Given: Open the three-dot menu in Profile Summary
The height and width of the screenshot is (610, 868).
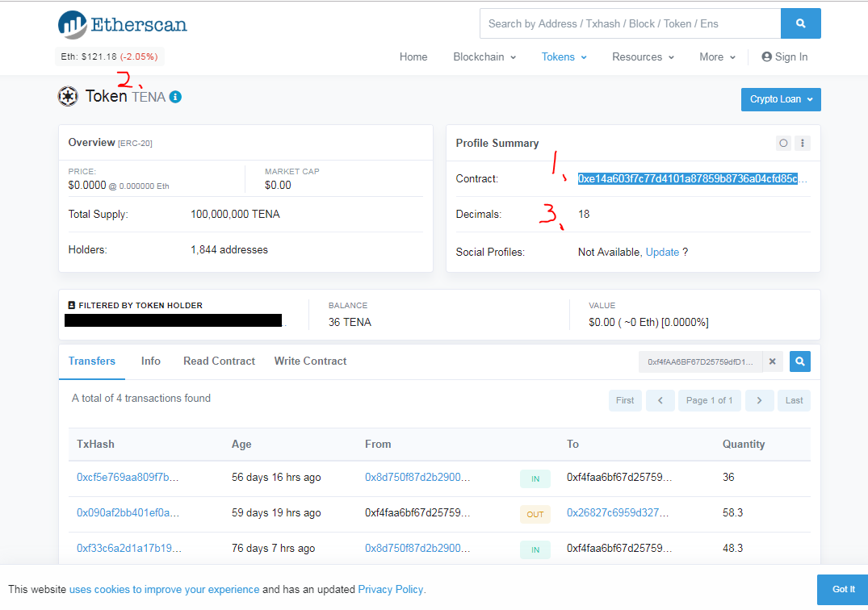Looking at the screenshot, I should [803, 144].
